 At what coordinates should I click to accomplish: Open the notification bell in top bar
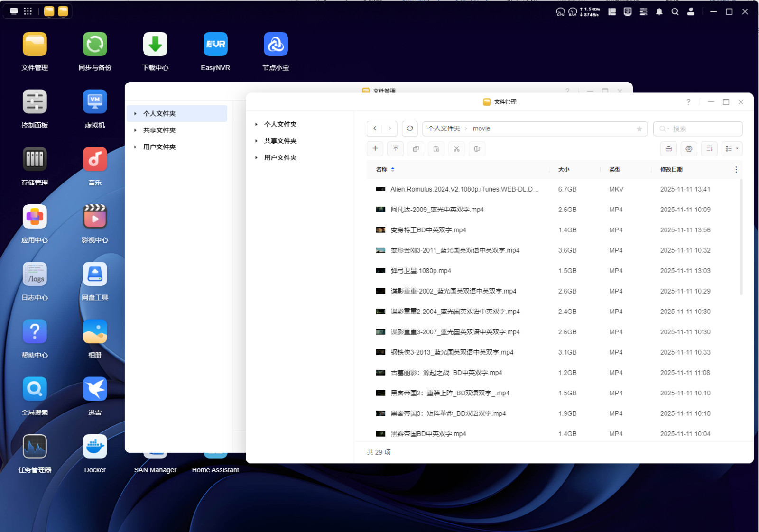pos(659,12)
